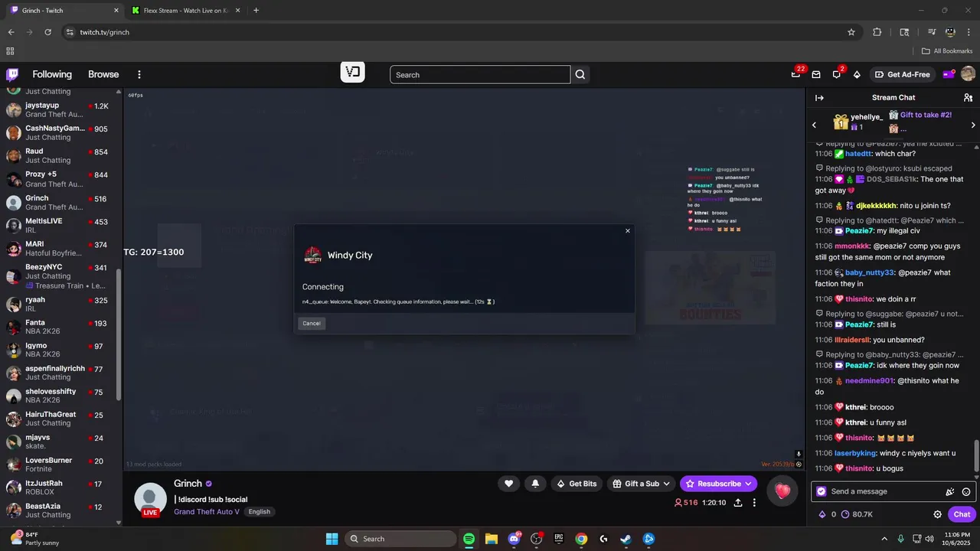Open the HairuThaGreat channel in sidebar
This screenshot has width=980, height=551.
tap(58, 419)
